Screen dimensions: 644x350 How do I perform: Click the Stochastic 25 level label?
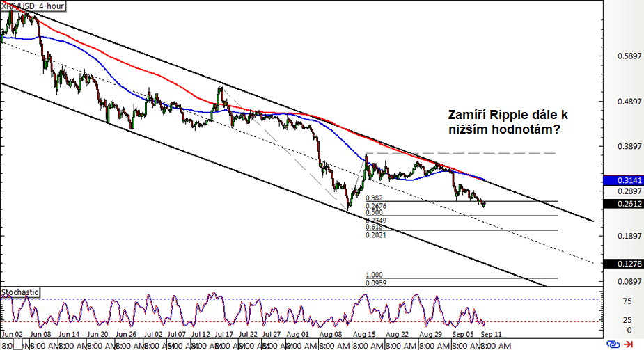tap(627, 320)
